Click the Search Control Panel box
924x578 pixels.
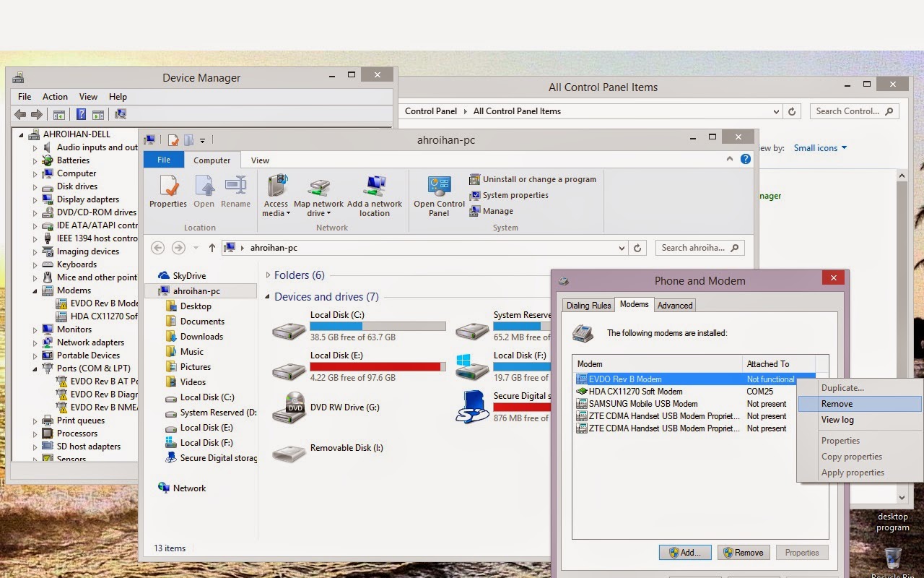[x=855, y=111]
